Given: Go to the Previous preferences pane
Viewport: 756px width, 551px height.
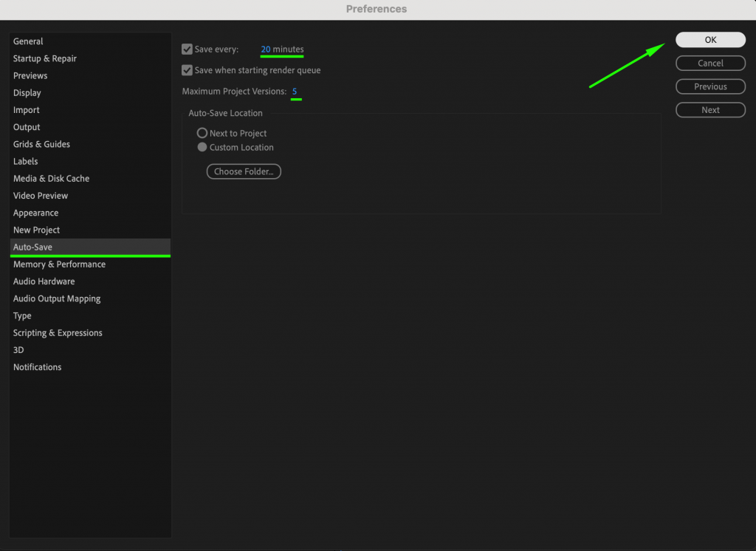Looking at the screenshot, I should pos(710,86).
